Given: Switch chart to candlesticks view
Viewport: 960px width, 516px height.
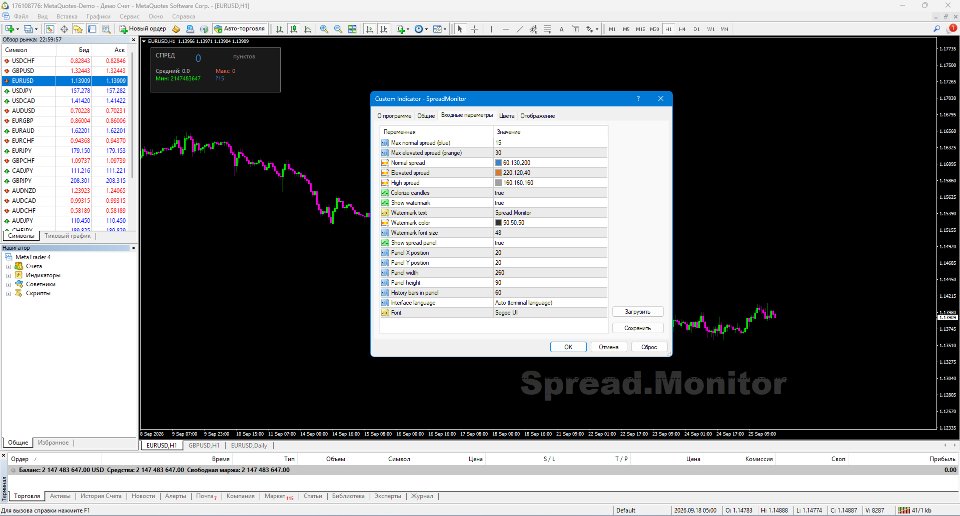Looking at the screenshot, I should pyautogui.click(x=294, y=29).
